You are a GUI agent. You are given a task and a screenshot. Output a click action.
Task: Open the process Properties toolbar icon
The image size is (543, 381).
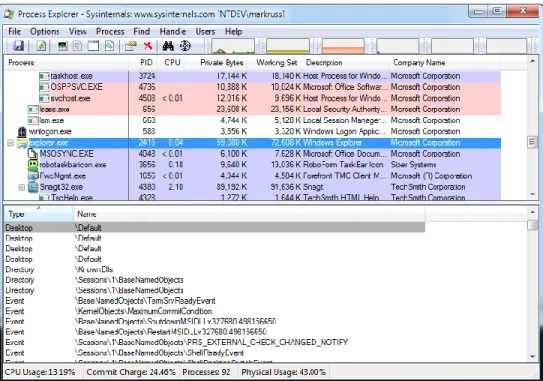pyautogui.click(x=131, y=46)
